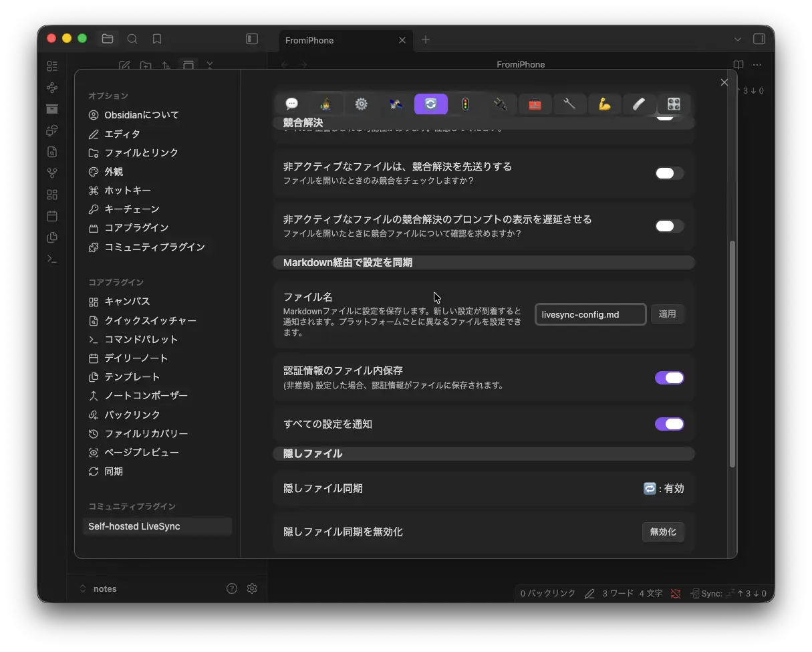Open the more options ellipsis menu
Image resolution: width=812 pixels, height=652 pixels.
pos(757,65)
